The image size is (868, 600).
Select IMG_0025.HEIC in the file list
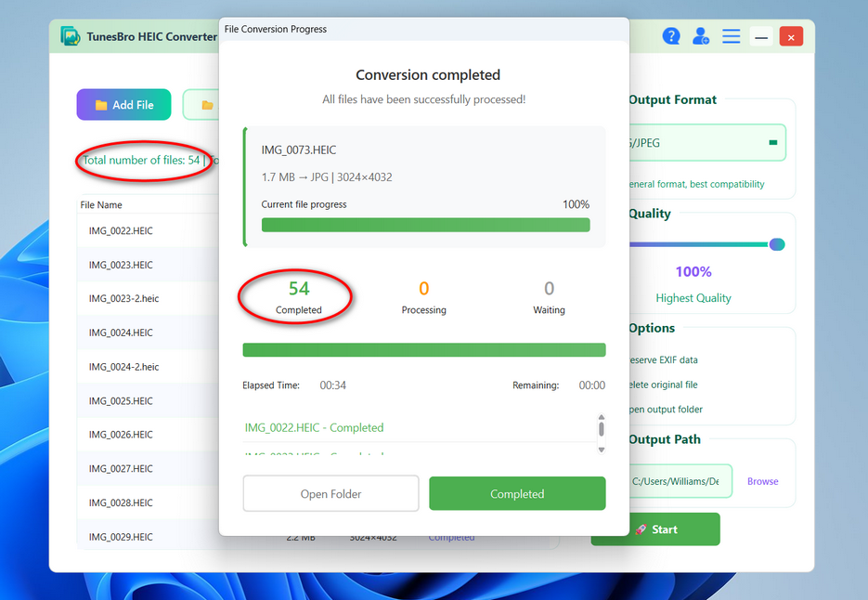(121, 401)
